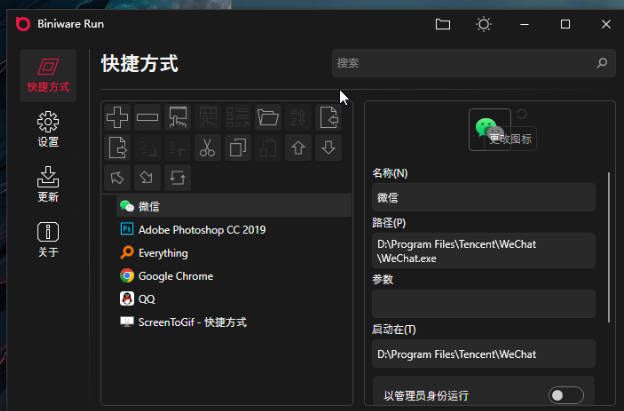Image resolution: width=624 pixels, height=411 pixels.
Task: Click the 路径(P) path field
Action: 484,251
